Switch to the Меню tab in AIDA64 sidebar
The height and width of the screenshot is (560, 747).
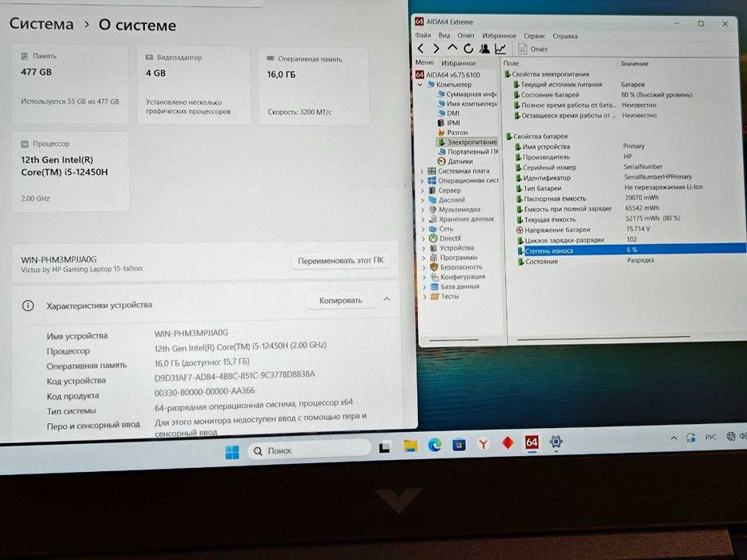click(424, 62)
